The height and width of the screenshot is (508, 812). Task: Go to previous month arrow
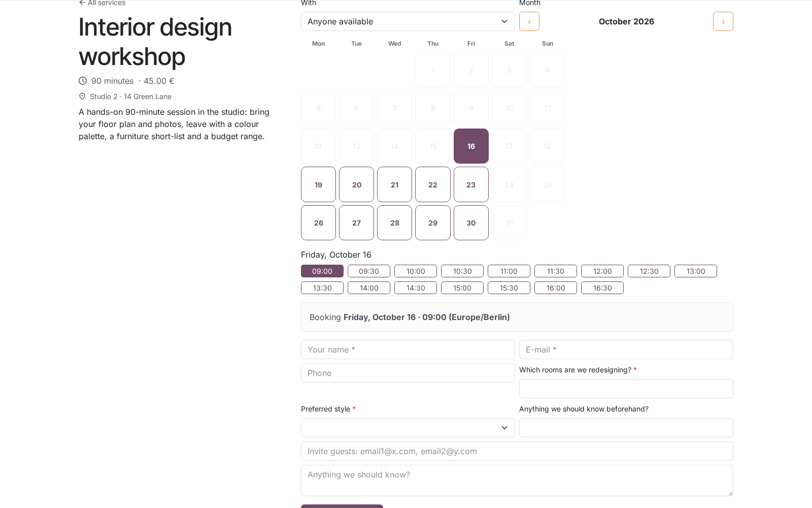point(529,21)
